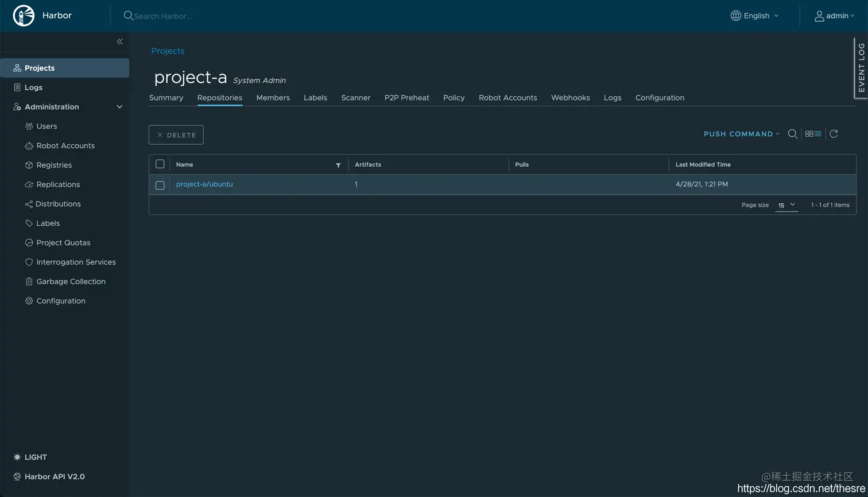Click the Harbor lighthouse logo
The height and width of the screenshot is (497, 868).
tap(24, 16)
